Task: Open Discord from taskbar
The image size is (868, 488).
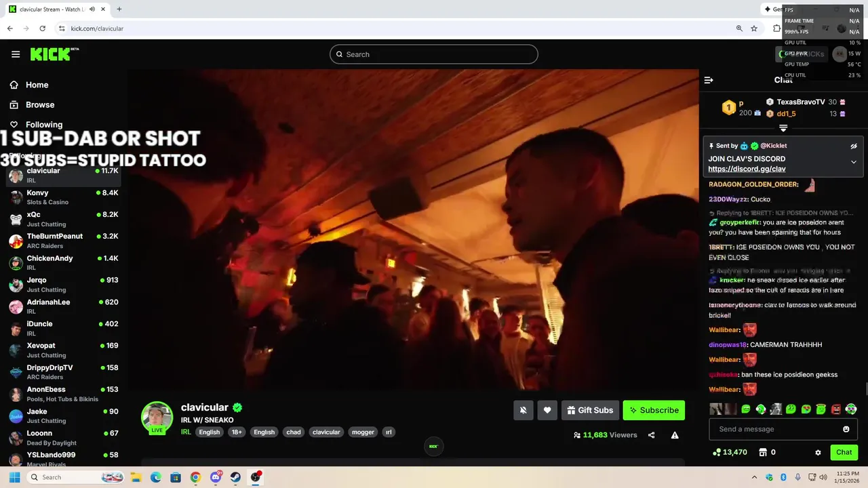Action: pyautogui.click(x=216, y=477)
